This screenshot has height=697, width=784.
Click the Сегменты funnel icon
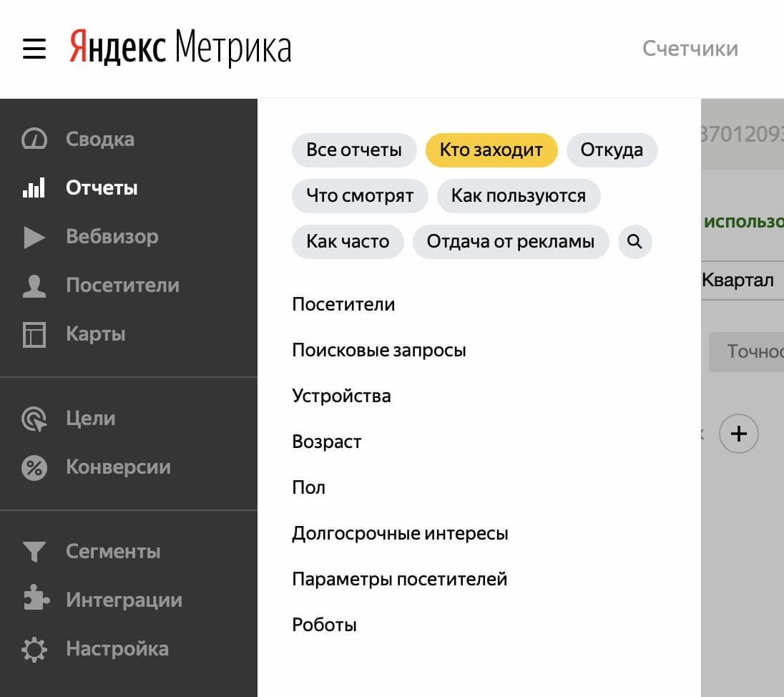tap(35, 551)
